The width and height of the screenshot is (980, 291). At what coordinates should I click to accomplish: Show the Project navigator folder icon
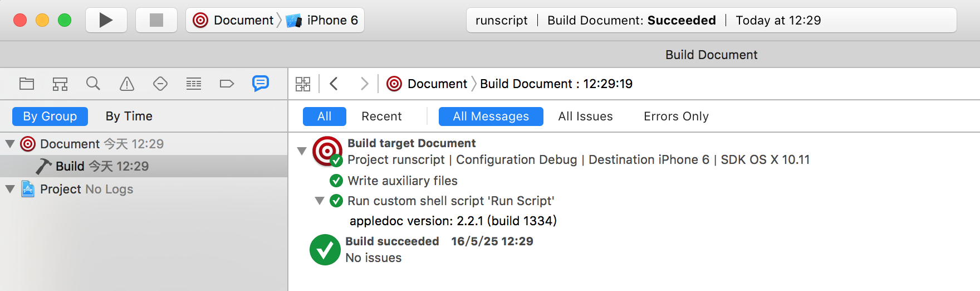point(27,84)
